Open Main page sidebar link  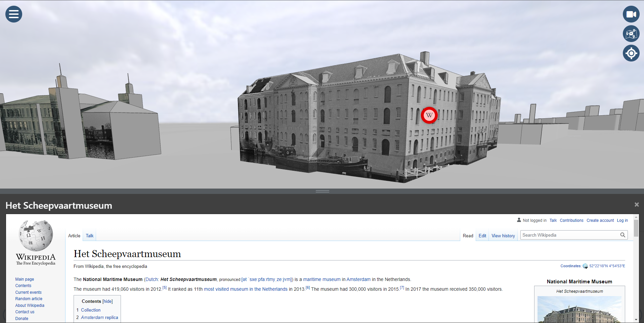pyautogui.click(x=25, y=279)
